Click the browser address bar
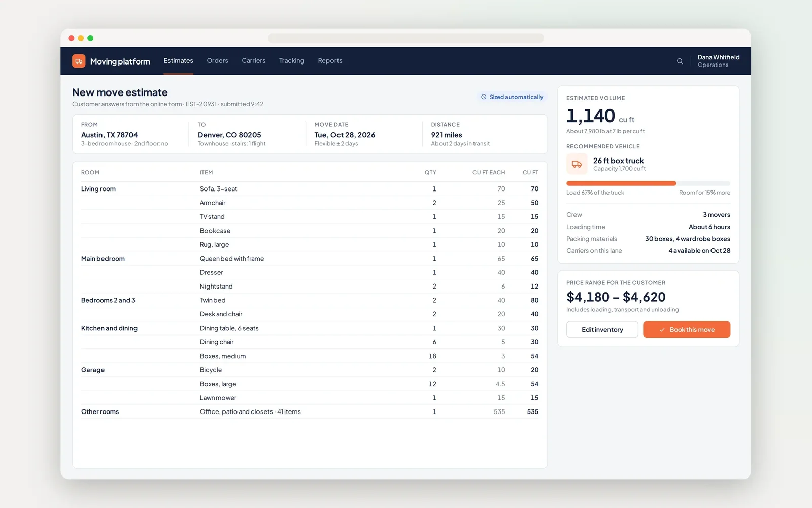 click(x=405, y=38)
